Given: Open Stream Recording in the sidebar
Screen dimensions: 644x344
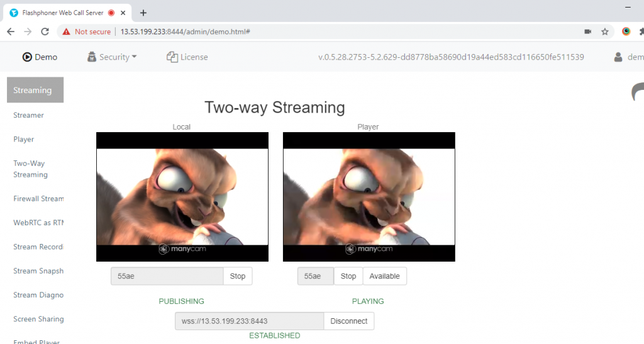Looking at the screenshot, I should tap(38, 247).
